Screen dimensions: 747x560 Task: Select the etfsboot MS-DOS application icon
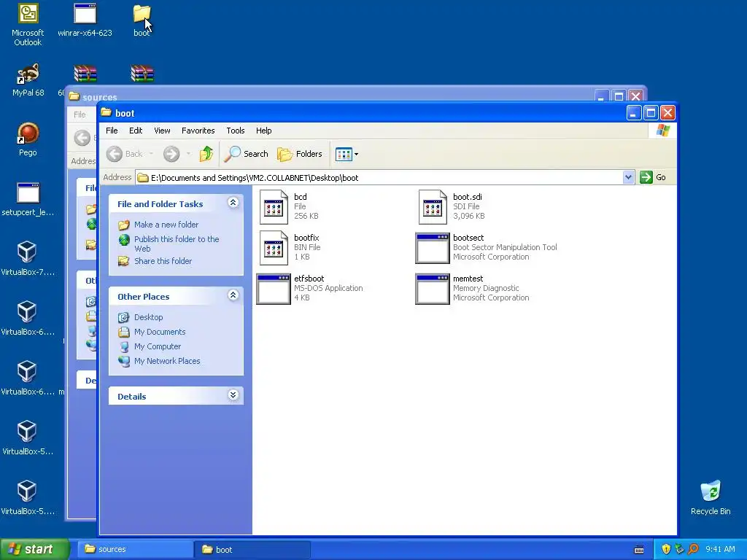273,289
